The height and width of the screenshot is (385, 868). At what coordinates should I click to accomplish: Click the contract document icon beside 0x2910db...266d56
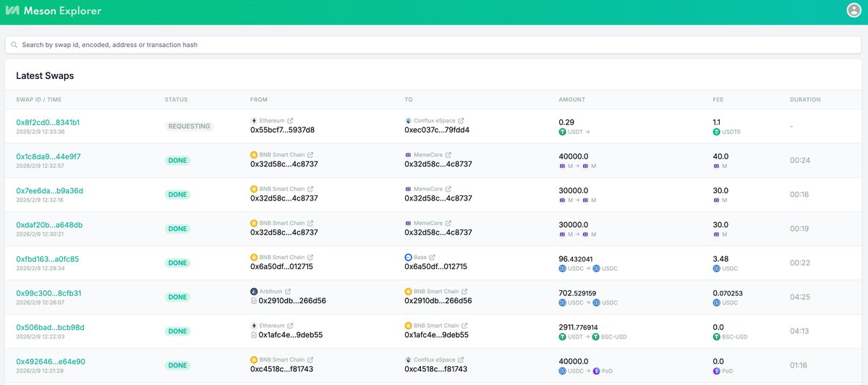[x=254, y=300]
